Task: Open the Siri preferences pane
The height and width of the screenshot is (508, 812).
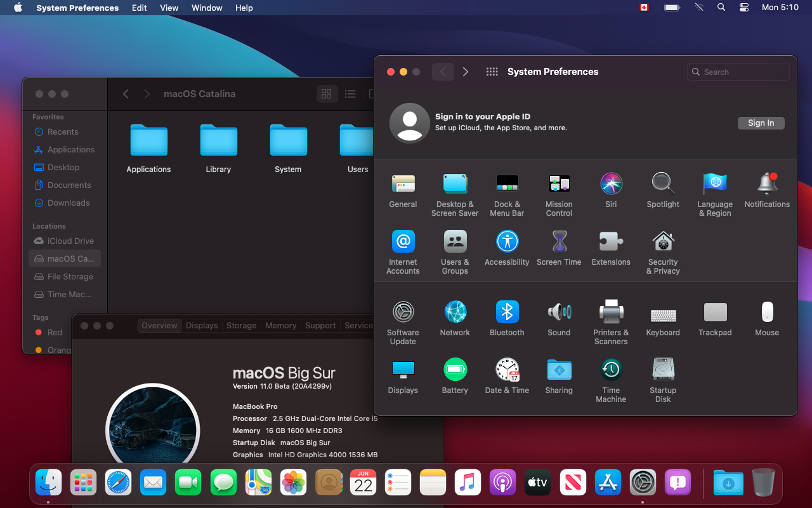Action: pos(611,190)
